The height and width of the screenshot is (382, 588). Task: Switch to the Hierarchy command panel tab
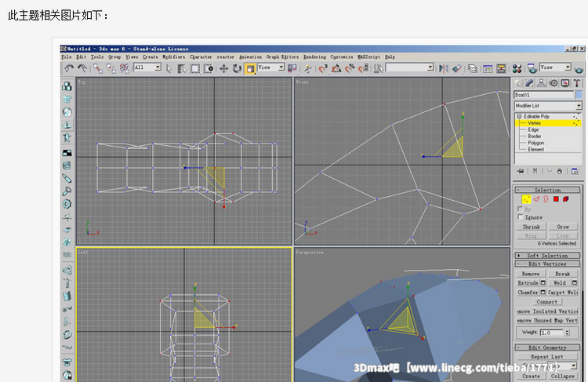(x=541, y=83)
